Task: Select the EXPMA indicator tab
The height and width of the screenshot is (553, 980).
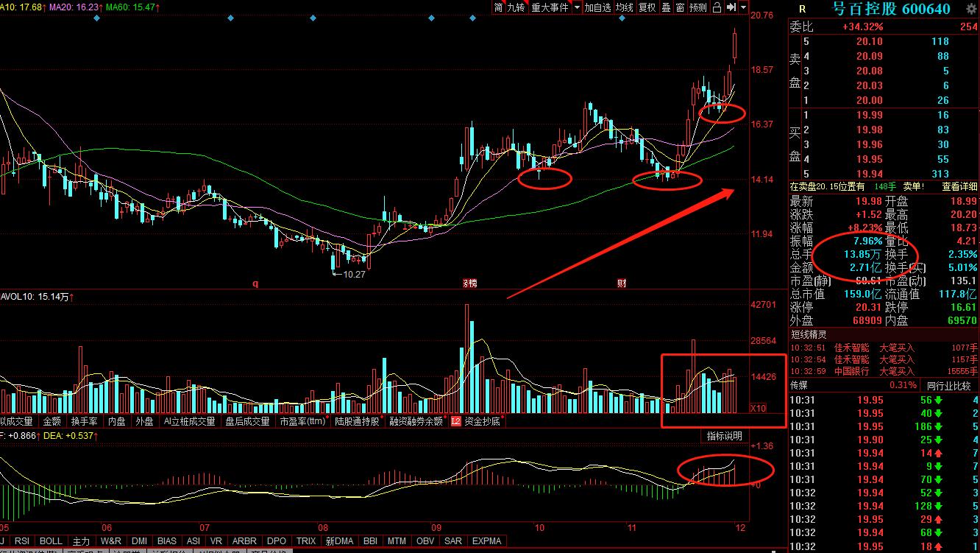Action: point(487,541)
